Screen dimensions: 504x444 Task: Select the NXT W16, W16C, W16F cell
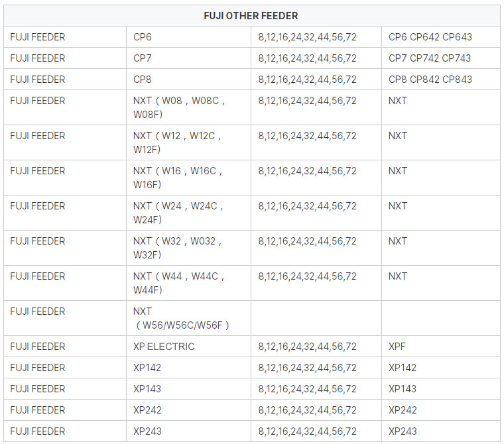(189, 178)
